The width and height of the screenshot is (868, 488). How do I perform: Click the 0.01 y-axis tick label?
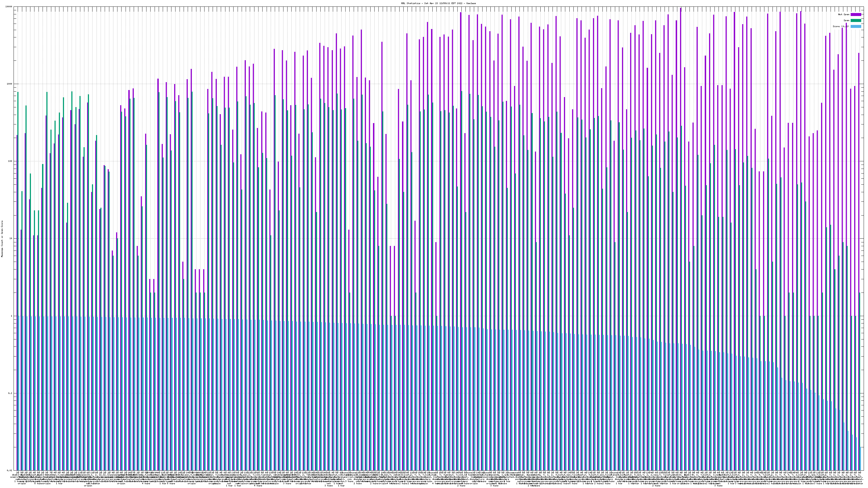[x=10, y=470]
